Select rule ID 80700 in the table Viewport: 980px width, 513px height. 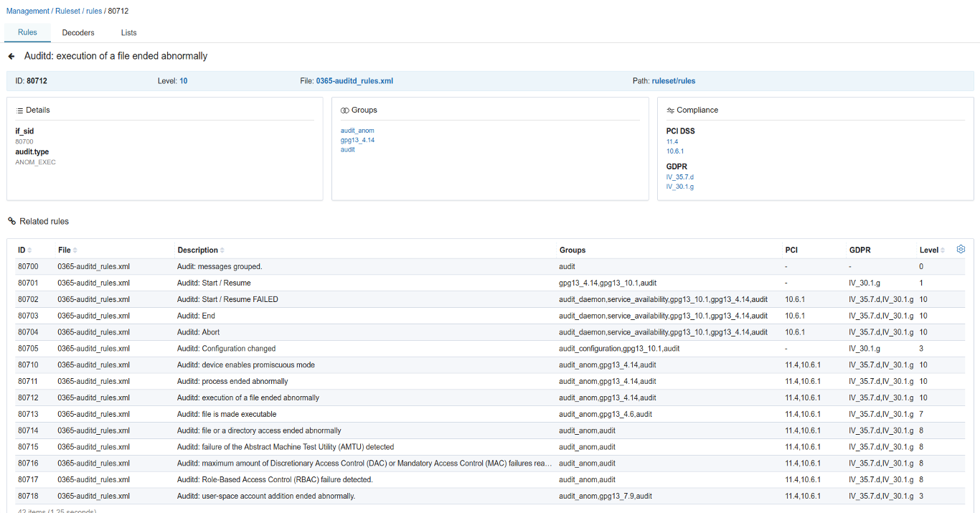[28, 267]
